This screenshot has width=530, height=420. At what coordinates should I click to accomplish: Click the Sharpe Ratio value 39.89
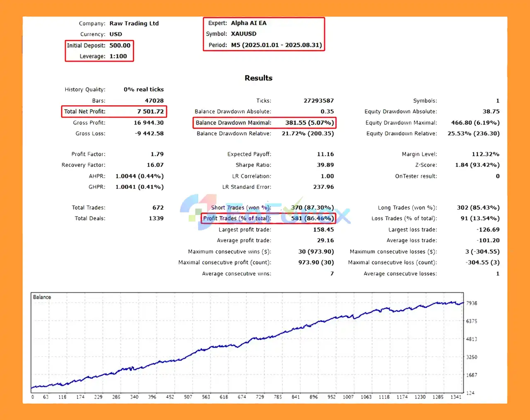[325, 165]
